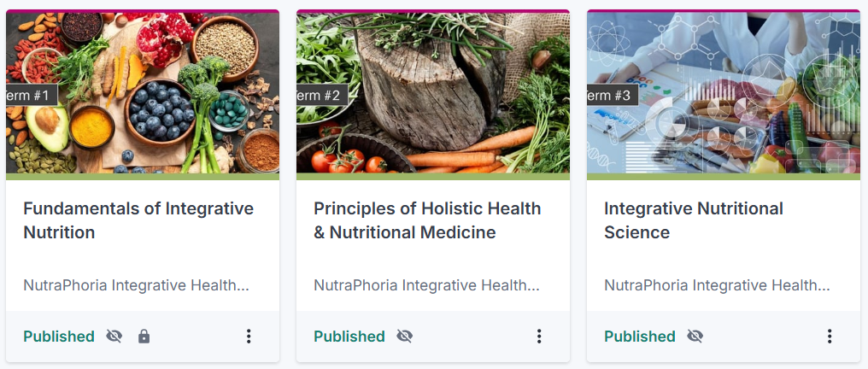Image resolution: width=868 pixels, height=369 pixels.
Task: Click Published status on Principles of Holistic Health
Action: (x=349, y=337)
